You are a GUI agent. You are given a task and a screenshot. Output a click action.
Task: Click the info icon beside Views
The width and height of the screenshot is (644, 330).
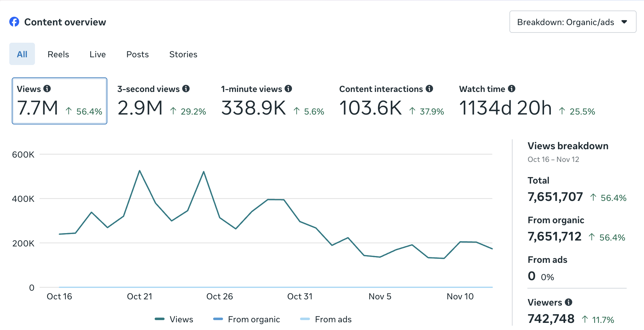pyautogui.click(x=47, y=89)
